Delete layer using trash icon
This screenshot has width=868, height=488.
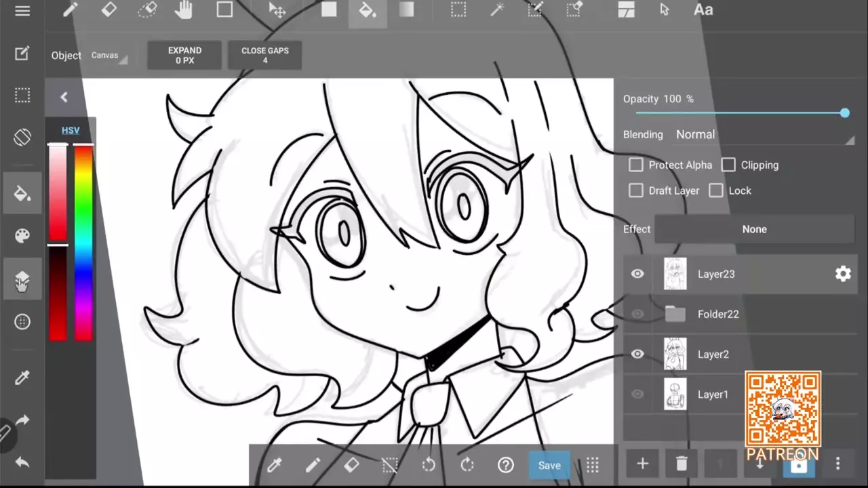pyautogui.click(x=682, y=464)
